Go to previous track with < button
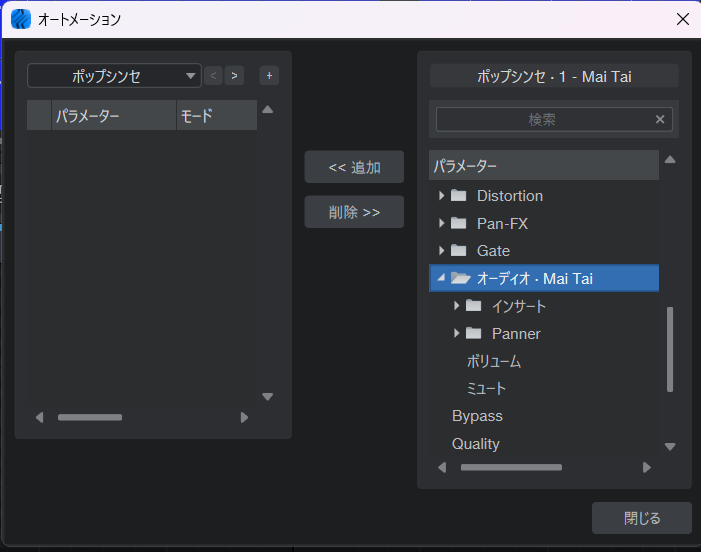This screenshot has height=552, width=701. point(213,76)
